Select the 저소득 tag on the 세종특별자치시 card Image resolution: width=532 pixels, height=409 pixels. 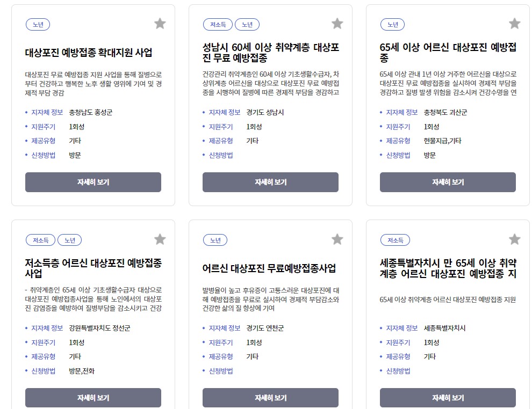coord(395,240)
